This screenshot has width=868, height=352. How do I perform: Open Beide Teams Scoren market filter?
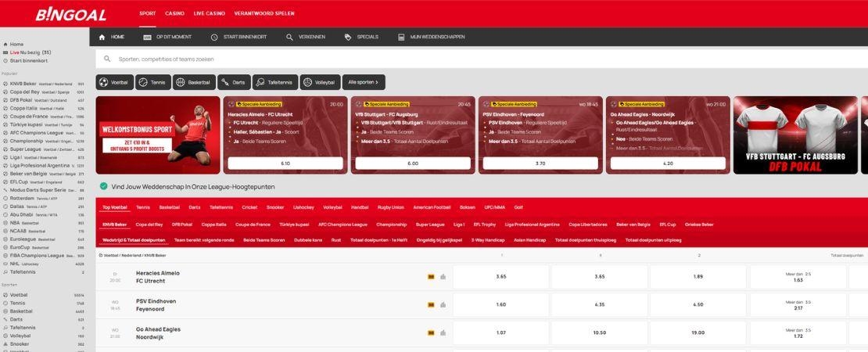[264, 240]
